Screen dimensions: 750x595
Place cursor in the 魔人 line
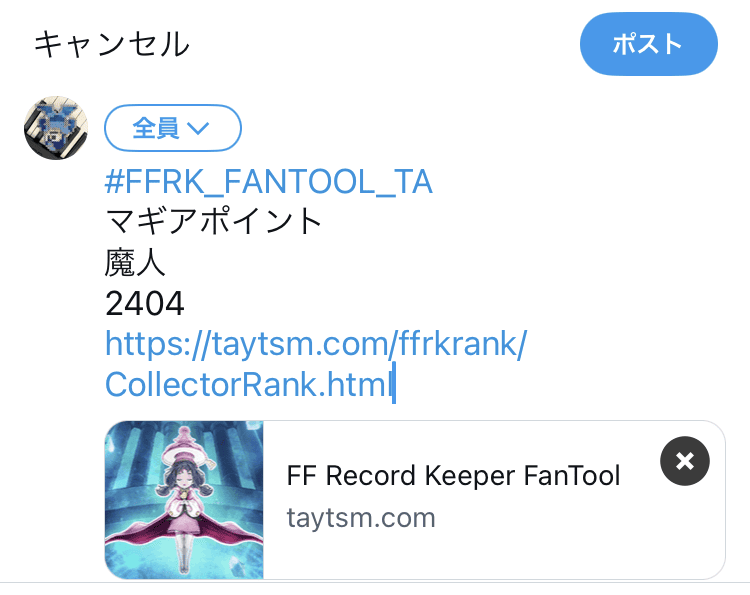pyautogui.click(x=135, y=263)
